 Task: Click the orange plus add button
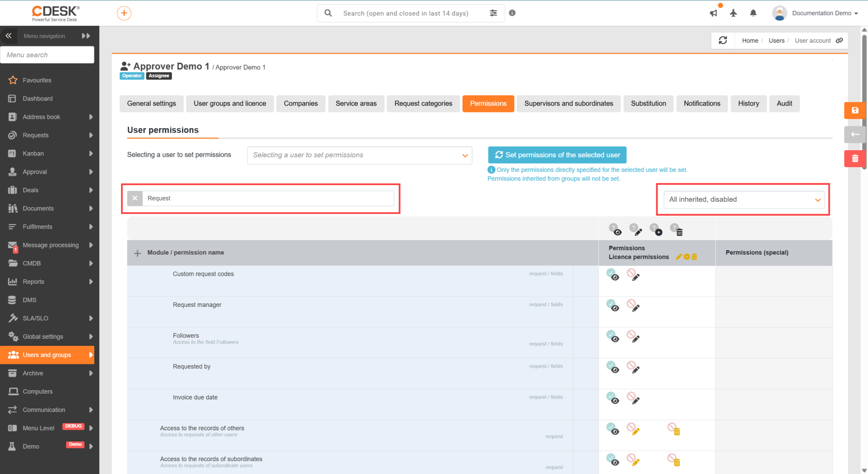(124, 13)
